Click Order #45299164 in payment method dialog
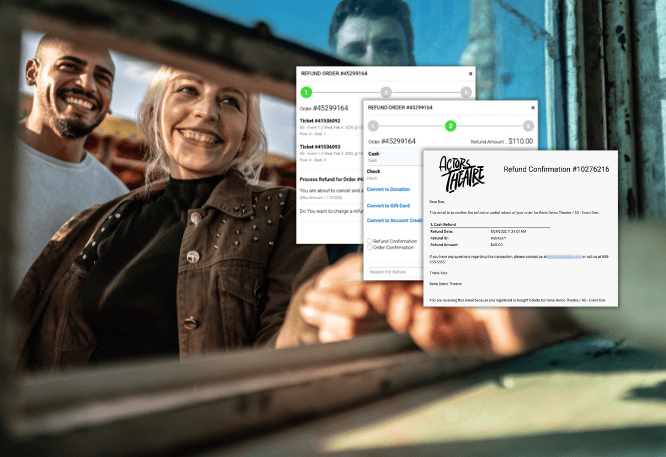Image resolution: width=666 pixels, height=457 pixels. pyautogui.click(x=392, y=141)
